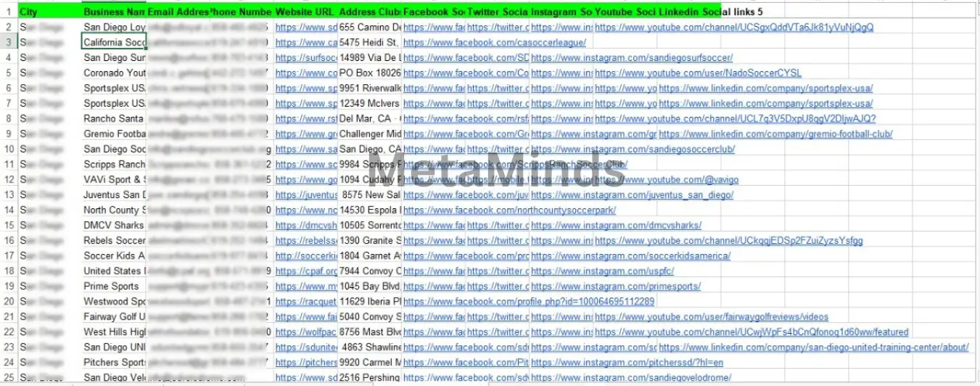Select the 1045 Bay Blvd address cell
The width and height of the screenshot is (980, 386).
point(370,287)
